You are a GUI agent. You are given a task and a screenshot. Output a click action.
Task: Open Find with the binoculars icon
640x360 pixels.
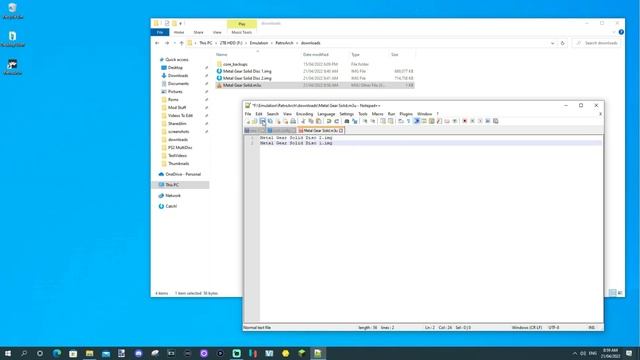click(347, 121)
